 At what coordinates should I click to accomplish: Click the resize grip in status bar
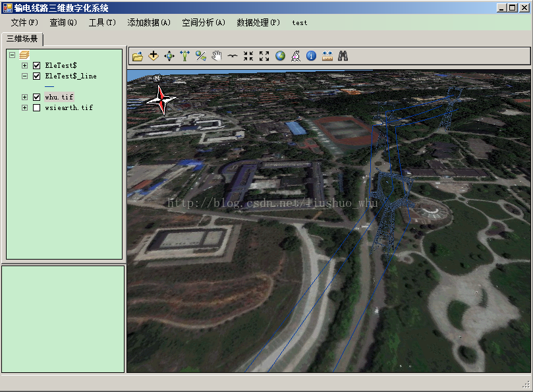526,384
